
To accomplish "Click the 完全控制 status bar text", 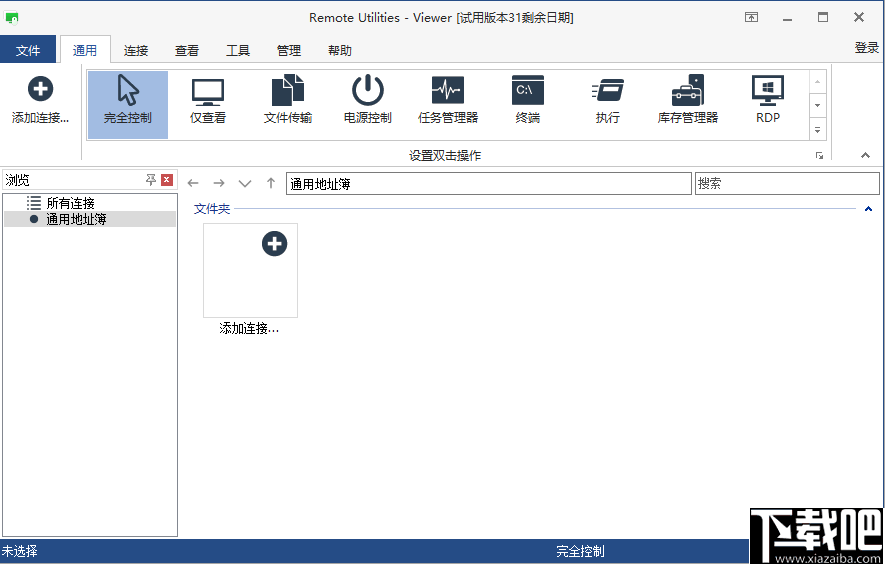I will pyautogui.click(x=580, y=551).
